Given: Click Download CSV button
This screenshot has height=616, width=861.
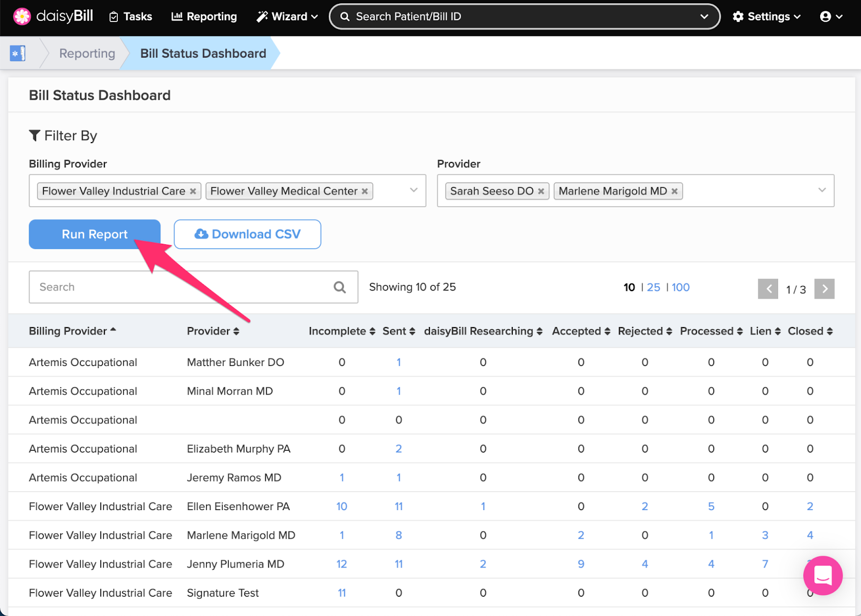Looking at the screenshot, I should click(248, 234).
